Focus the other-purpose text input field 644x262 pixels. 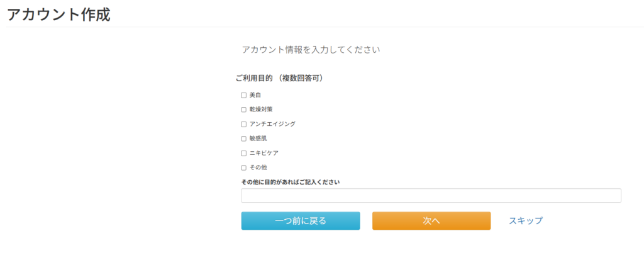[431, 196]
